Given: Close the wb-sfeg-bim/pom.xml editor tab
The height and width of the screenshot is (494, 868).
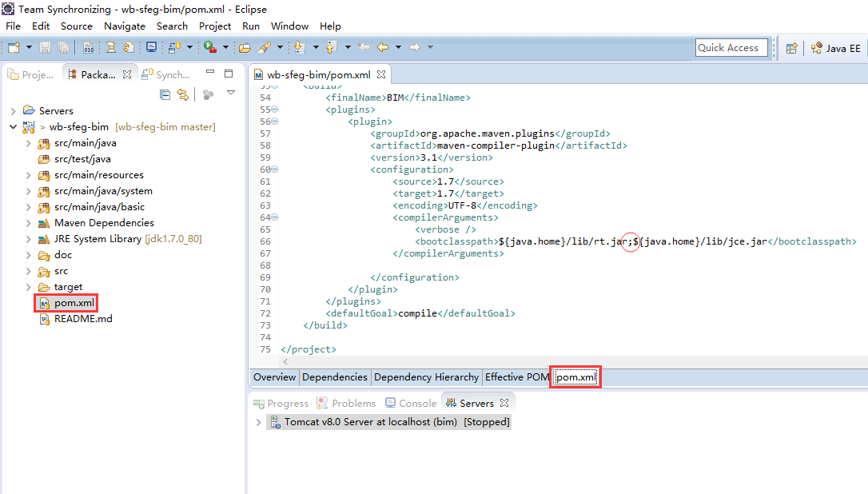Looking at the screenshot, I should (x=381, y=74).
